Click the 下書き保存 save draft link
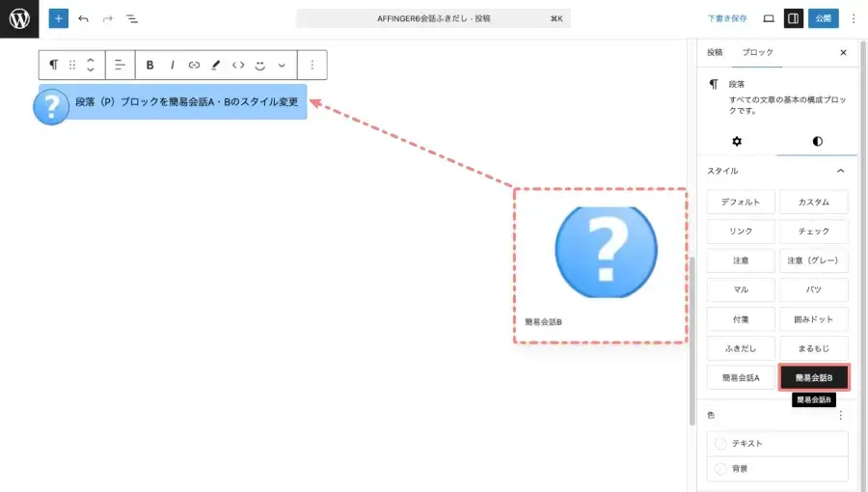The image size is (868, 492). click(x=727, y=19)
